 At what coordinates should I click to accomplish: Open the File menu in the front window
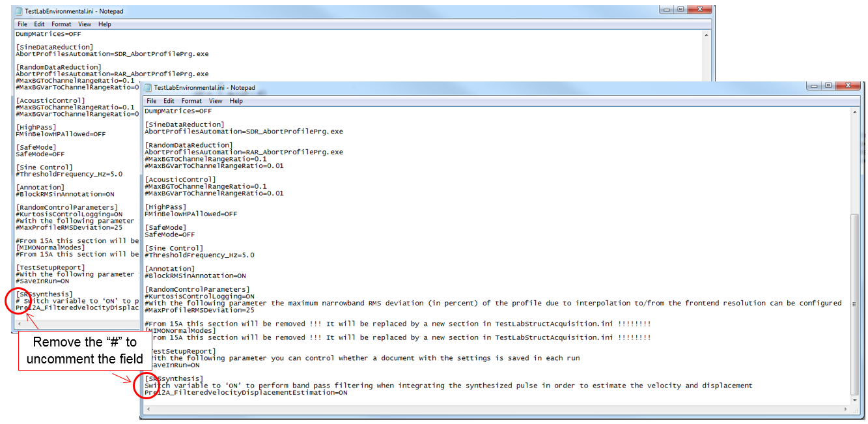click(x=152, y=101)
